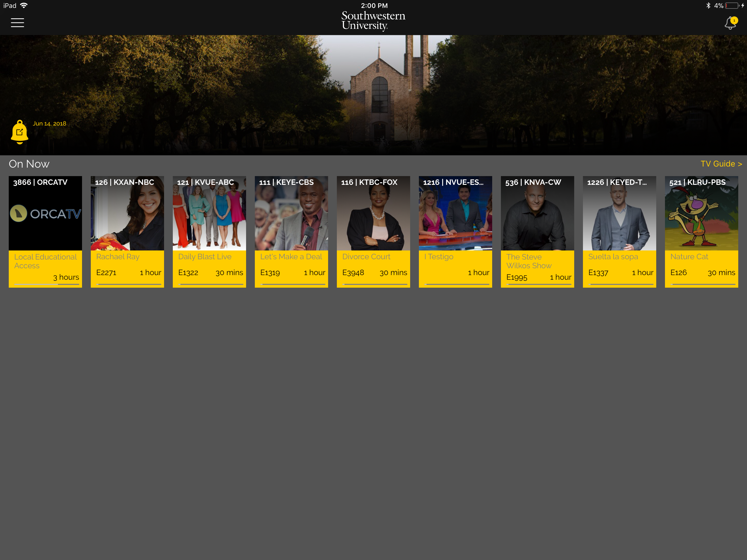The height and width of the screenshot is (560, 747).
Task: Tap episode number E1319
Action: coord(270,273)
